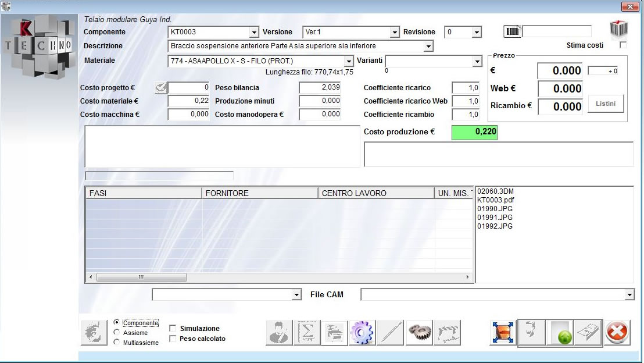Screen dimensions: 644x363
Task: Click the grayed printer icon button
Action: point(334,332)
